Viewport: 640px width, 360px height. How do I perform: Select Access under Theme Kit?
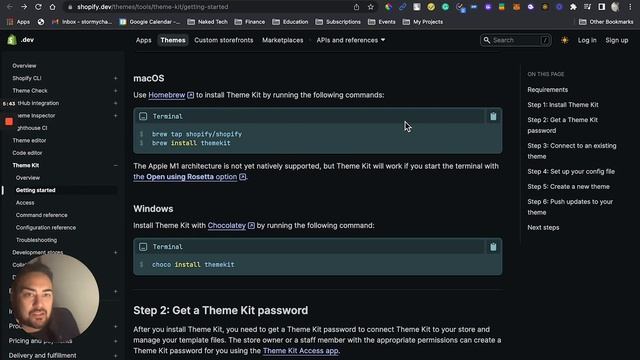pyautogui.click(x=25, y=202)
